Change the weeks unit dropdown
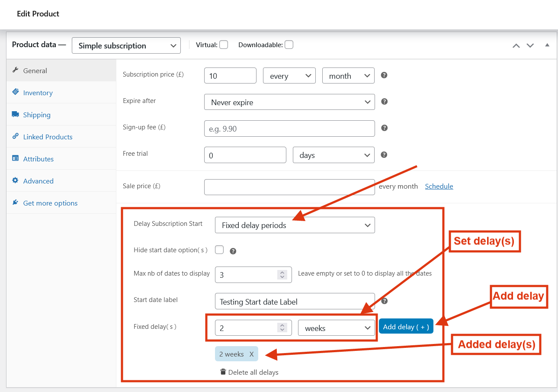This screenshot has height=392, width=558. click(x=337, y=328)
